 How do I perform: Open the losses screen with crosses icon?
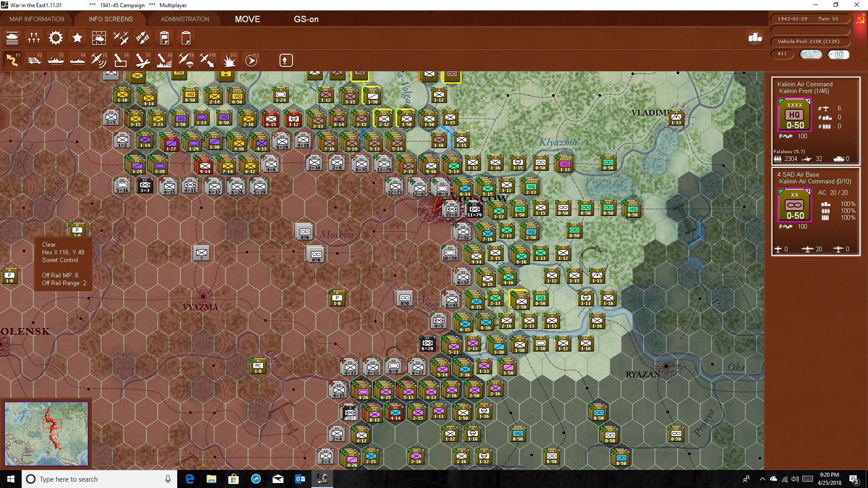34,38
